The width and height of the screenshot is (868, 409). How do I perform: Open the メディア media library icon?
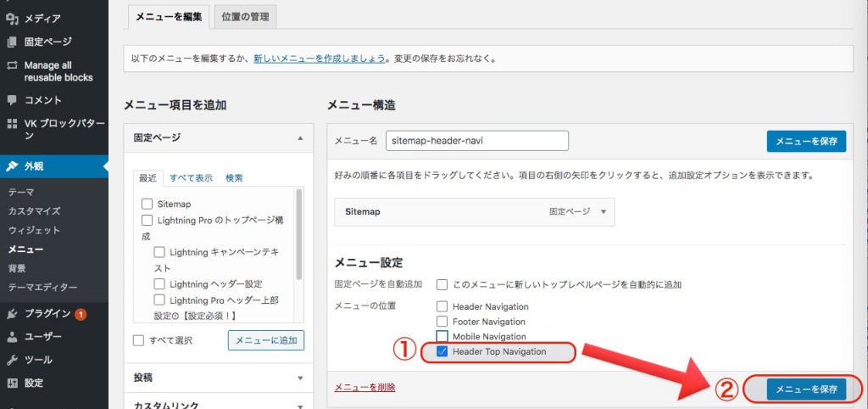pyautogui.click(x=12, y=19)
